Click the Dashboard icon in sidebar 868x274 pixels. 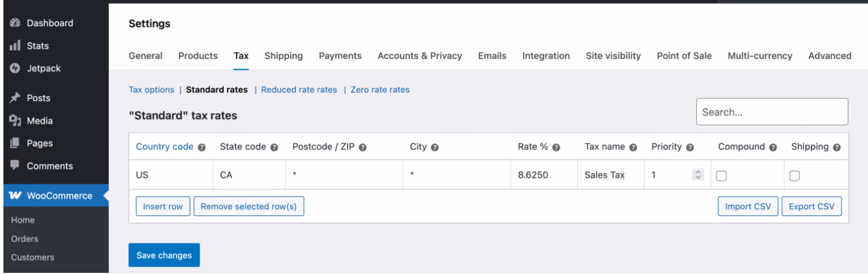15,23
